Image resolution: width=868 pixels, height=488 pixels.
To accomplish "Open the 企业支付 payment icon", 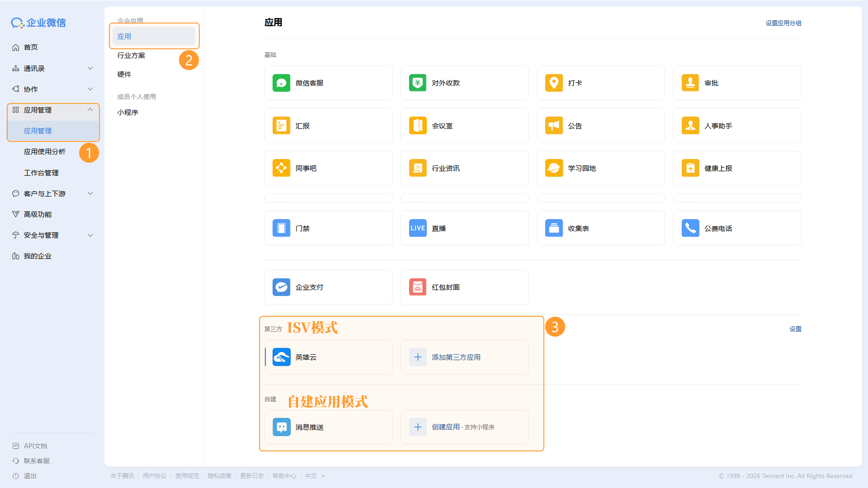I will pos(281,287).
